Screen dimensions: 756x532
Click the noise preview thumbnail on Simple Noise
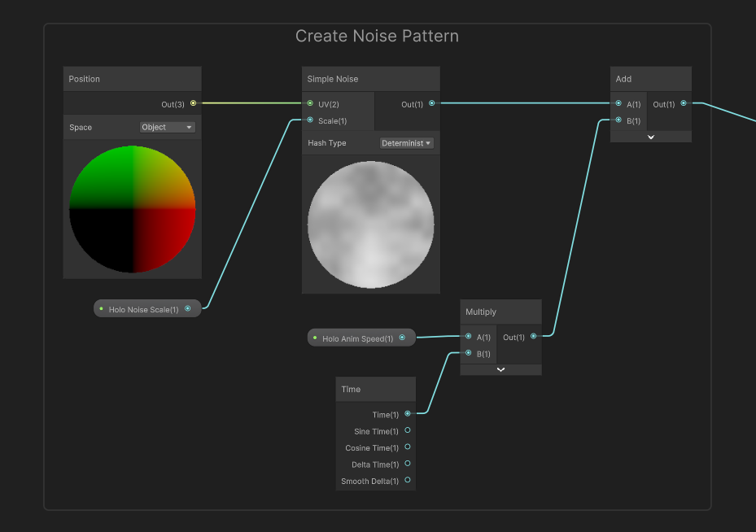pyautogui.click(x=370, y=223)
